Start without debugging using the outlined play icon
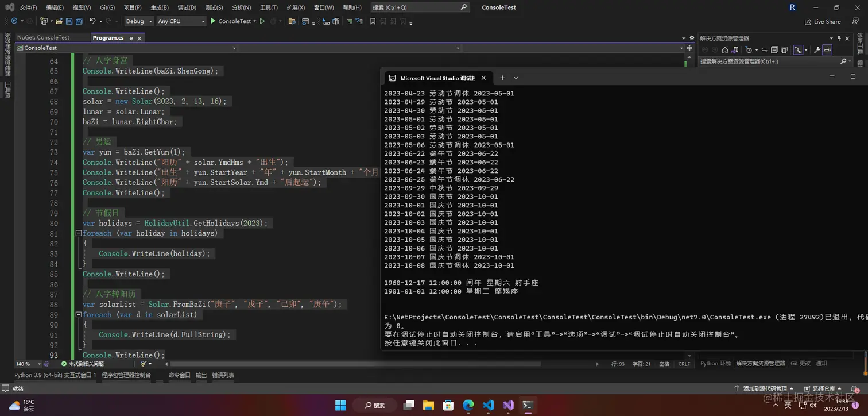The width and height of the screenshot is (868, 416). tap(262, 21)
